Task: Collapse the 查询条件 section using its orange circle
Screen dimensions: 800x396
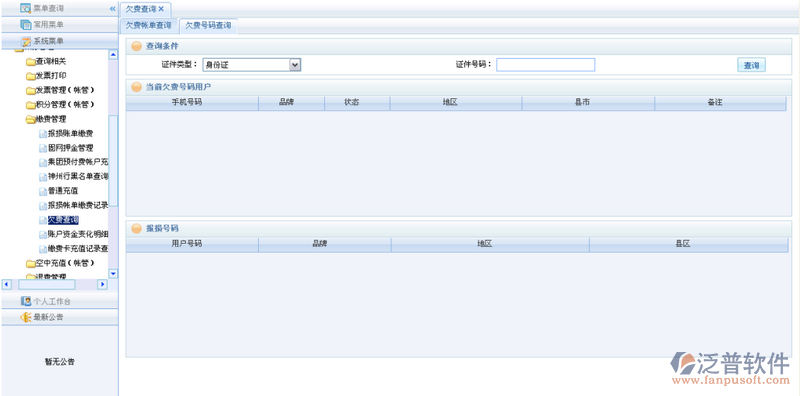Action: 136,46
